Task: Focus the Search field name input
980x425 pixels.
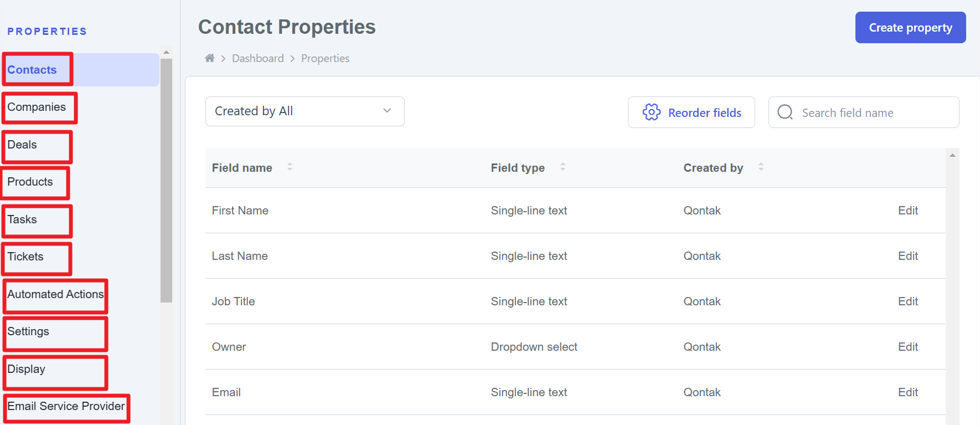Action: (864, 112)
